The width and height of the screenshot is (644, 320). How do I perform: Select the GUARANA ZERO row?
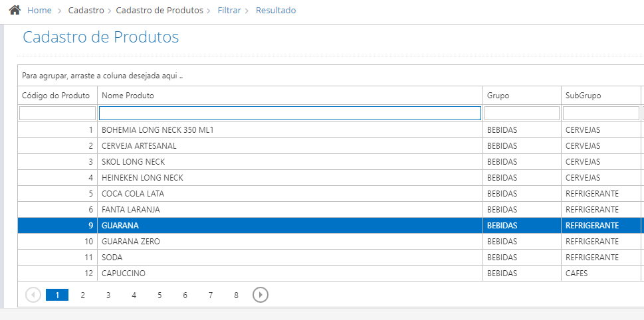pyautogui.click(x=330, y=242)
